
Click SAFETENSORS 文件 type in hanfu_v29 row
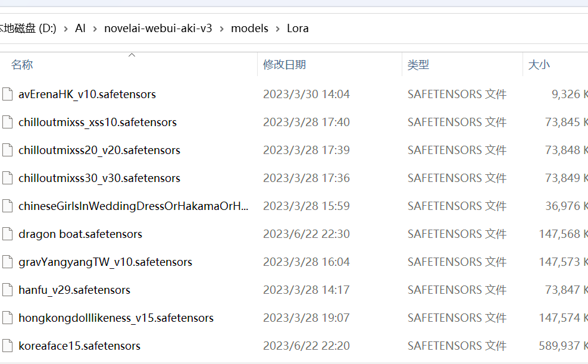click(x=456, y=290)
